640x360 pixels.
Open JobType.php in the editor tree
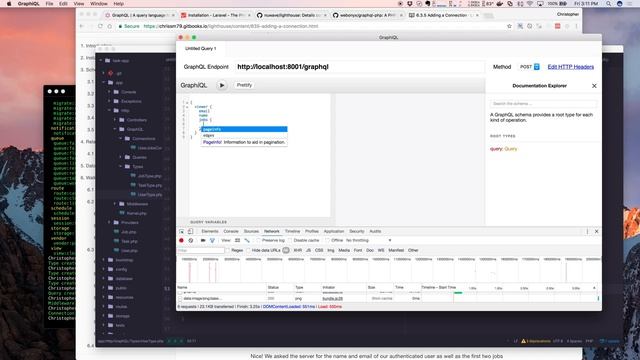pyautogui.click(x=149, y=176)
